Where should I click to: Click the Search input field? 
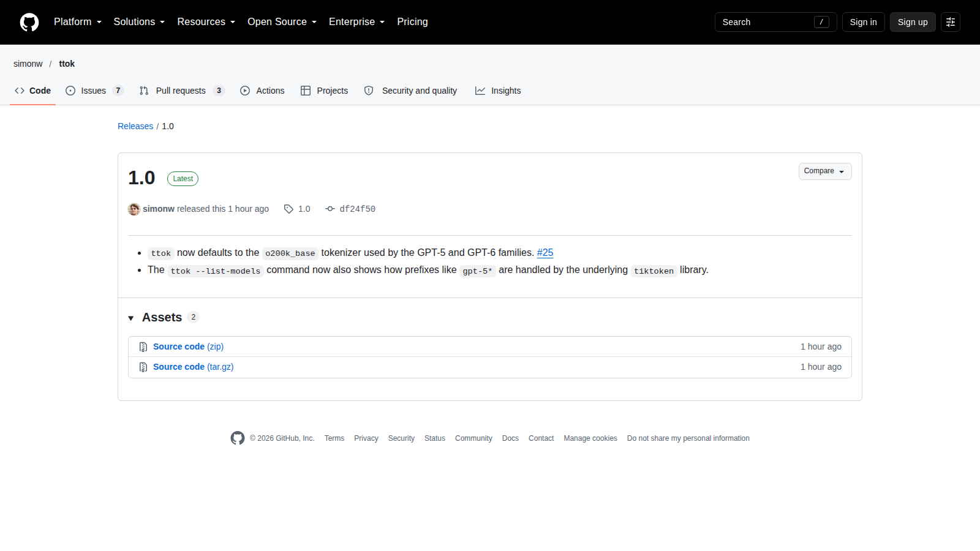(x=775, y=22)
